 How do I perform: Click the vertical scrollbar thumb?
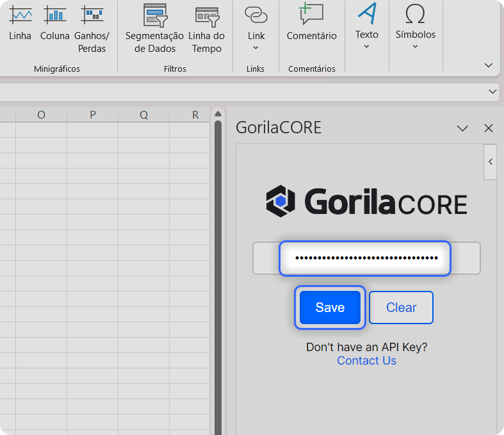(x=218, y=278)
